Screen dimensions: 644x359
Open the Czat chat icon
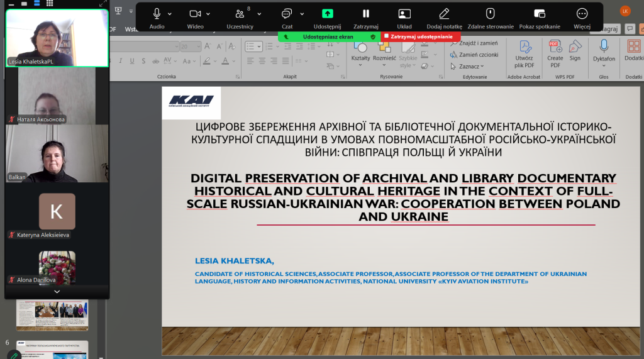[287, 14]
